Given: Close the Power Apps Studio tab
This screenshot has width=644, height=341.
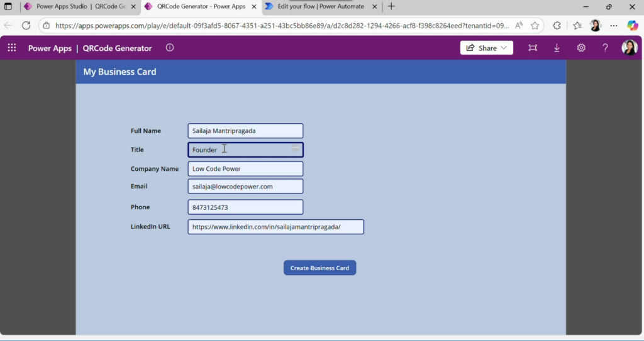Looking at the screenshot, I should pos(133,6).
